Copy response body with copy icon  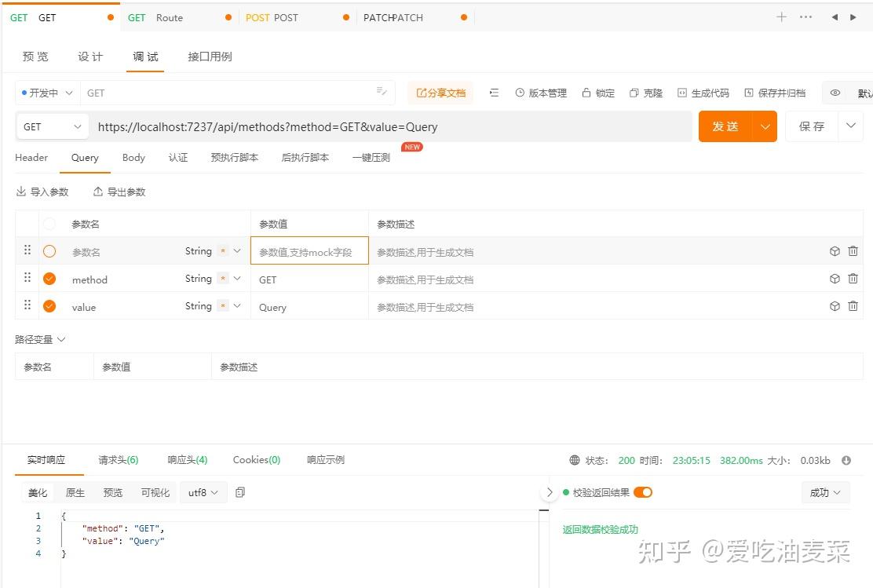click(x=240, y=492)
